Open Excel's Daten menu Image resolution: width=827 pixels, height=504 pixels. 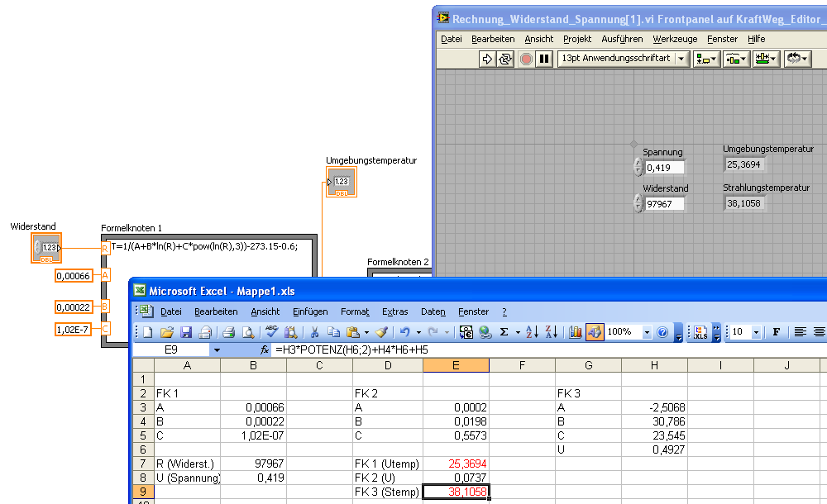[x=433, y=311]
